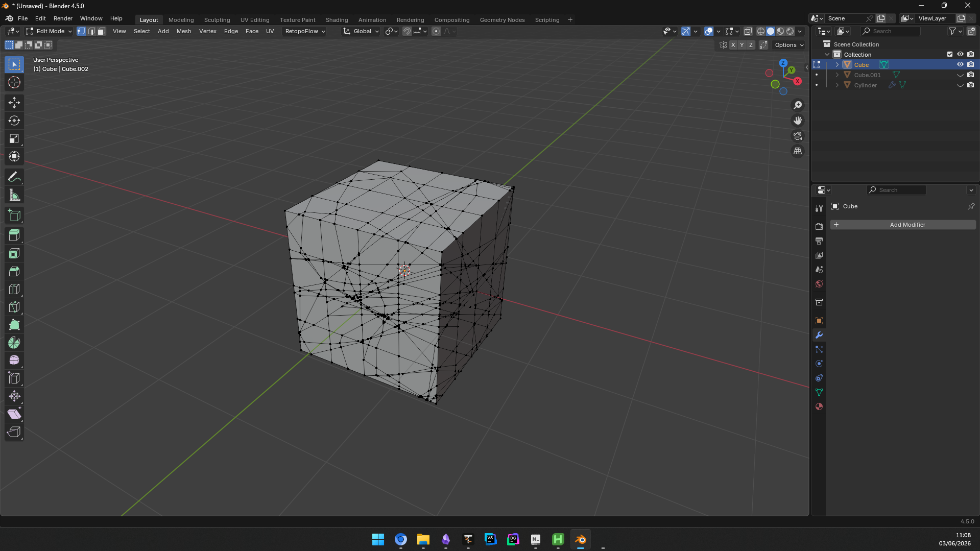Activate the Rotate tool
This screenshot has height=551, width=980.
[x=14, y=121]
